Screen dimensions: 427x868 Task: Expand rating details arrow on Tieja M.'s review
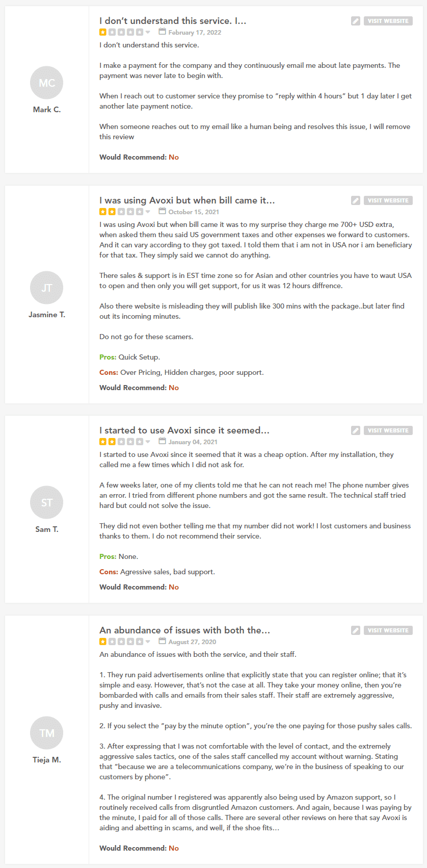pyautogui.click(x=148, y=642)
